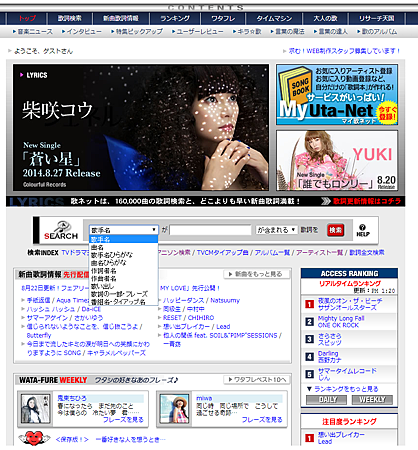
Task: Select 歌手名ひらがな option in dropdown list
Action: [x=123, y=255]
